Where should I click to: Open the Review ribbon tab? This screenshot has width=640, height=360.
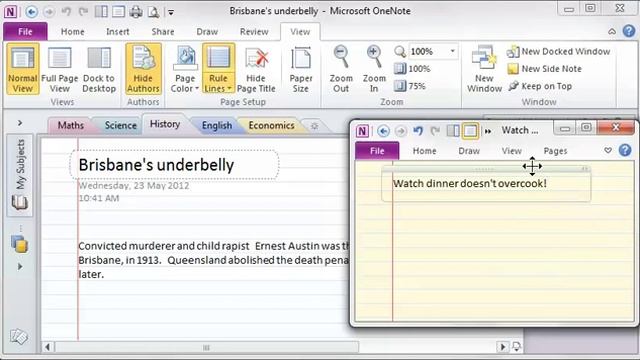coord(254,31)
